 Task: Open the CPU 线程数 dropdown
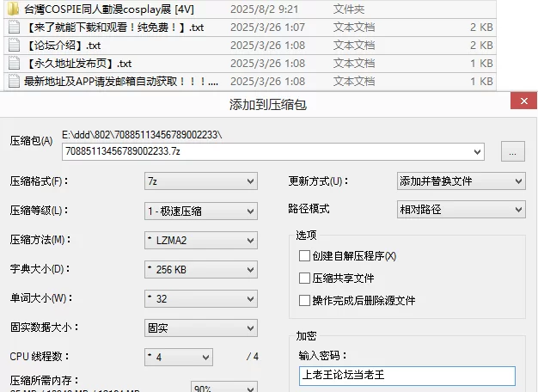click(x=179, y=358)
